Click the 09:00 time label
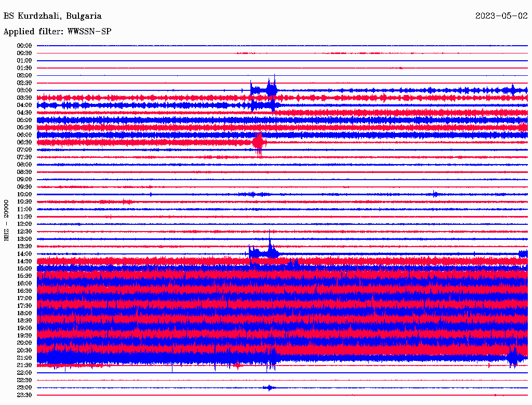Screen dimensions: 532x405 pyautogui.click(x=24, y=180)
